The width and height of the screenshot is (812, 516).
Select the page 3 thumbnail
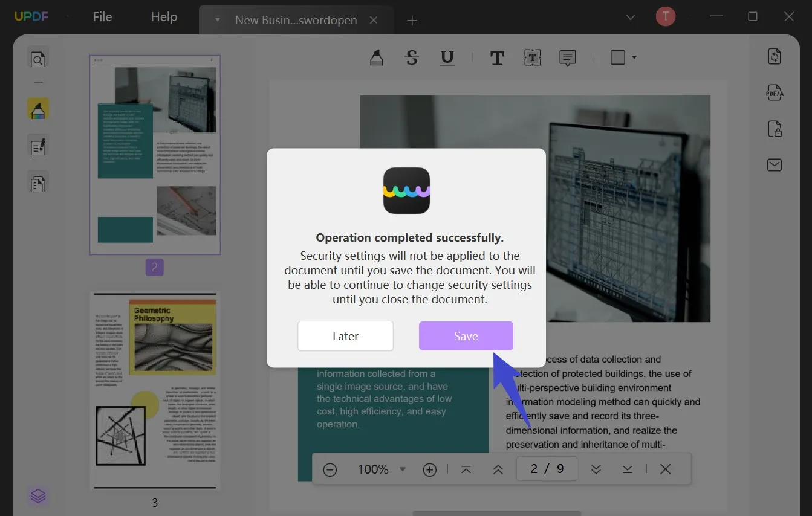click(155, 391)
